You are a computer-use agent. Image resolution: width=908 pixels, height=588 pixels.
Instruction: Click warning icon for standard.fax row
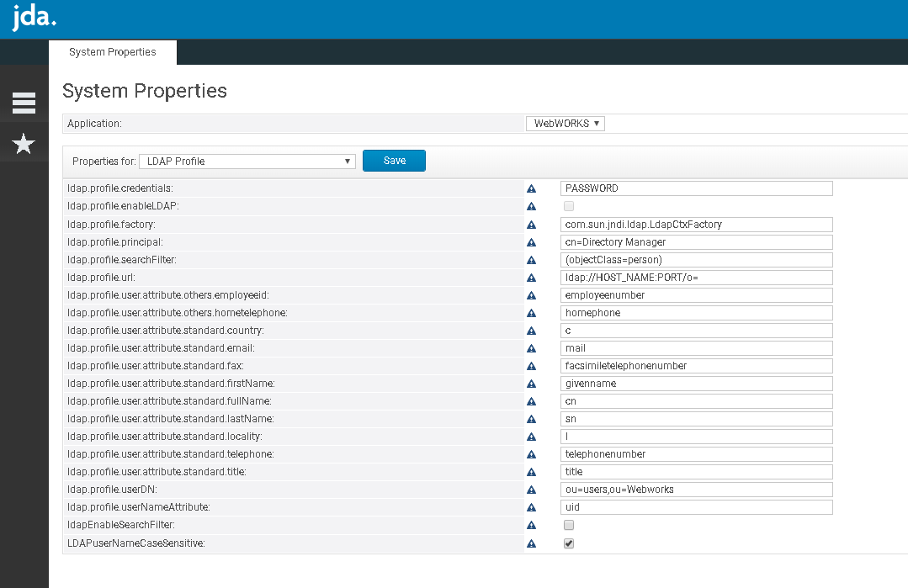(531, 366)
